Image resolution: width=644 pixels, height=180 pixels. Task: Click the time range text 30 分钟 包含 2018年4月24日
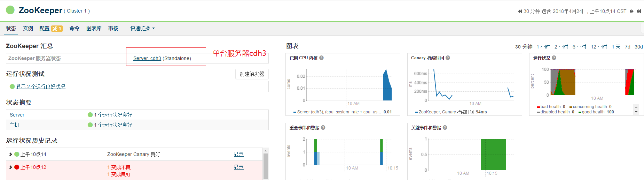pyautogui.click(x=575, y=11)
